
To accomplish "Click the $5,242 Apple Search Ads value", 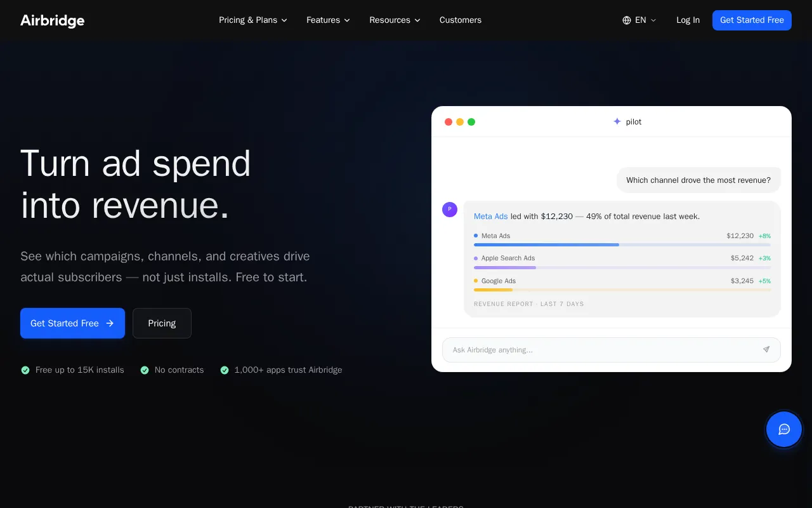I will pos(742,258).
